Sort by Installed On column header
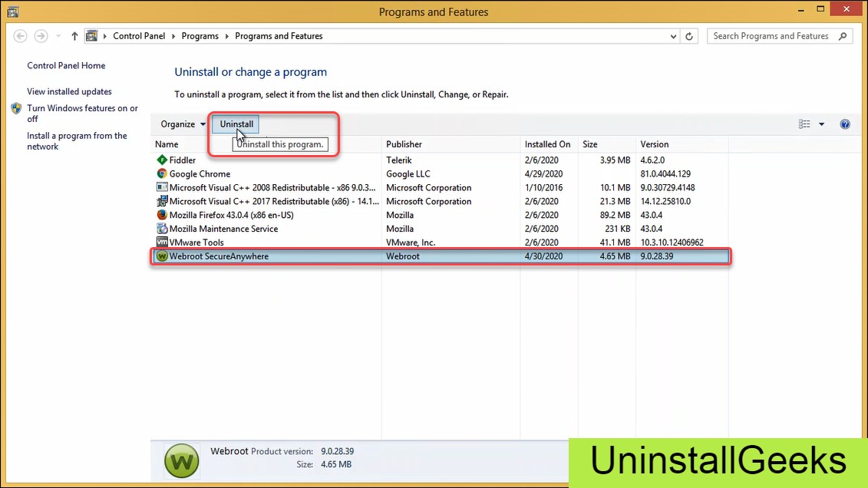 pyautogui.click(x=547, y=143)
